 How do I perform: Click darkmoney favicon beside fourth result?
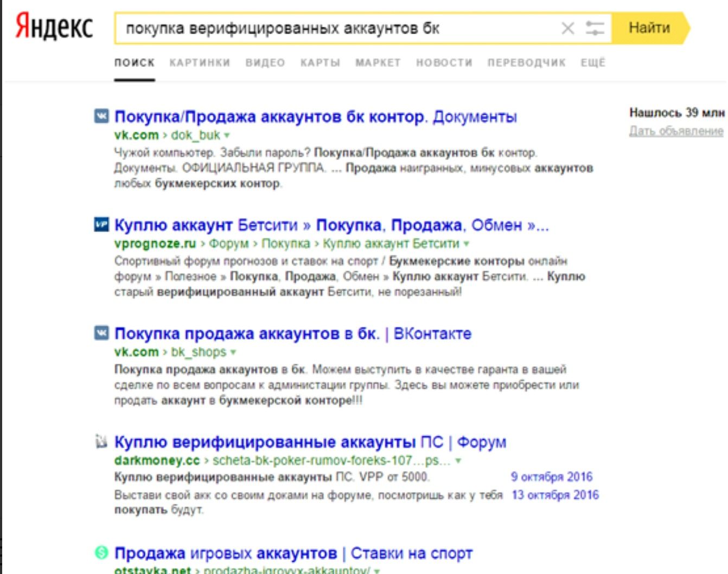pos(101,442)
